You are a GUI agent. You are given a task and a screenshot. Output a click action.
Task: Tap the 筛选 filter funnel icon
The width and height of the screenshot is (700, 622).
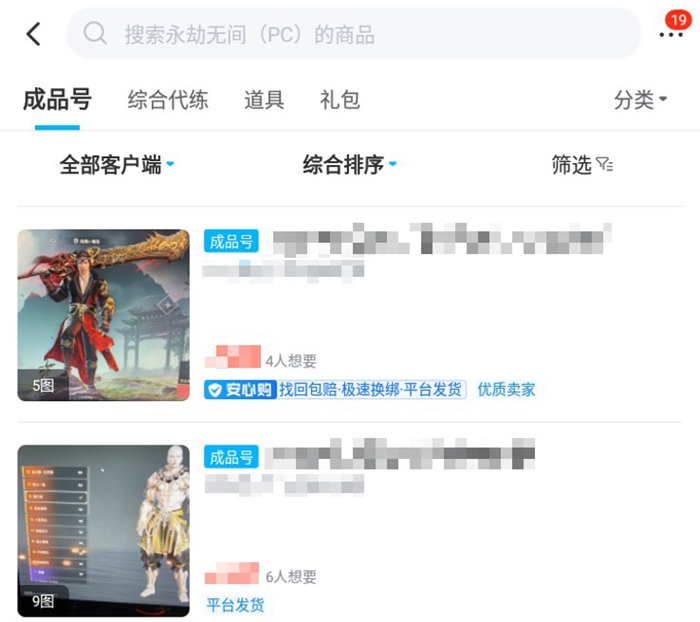tap(604, 164)
